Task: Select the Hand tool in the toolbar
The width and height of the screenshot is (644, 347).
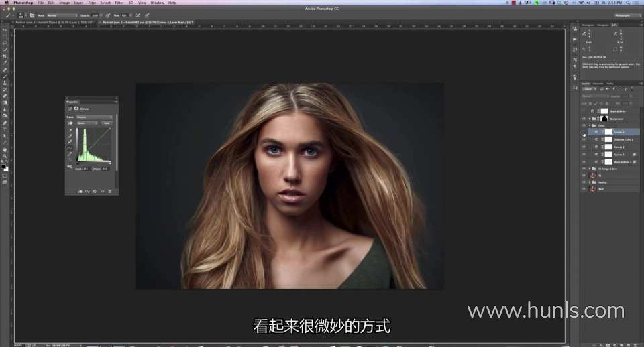Action: click(5, 149)
